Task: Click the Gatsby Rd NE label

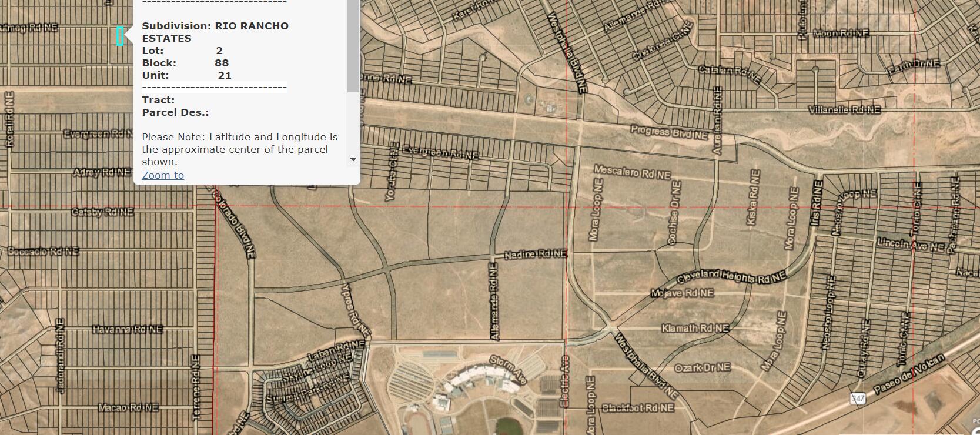Action: (102, 212)
